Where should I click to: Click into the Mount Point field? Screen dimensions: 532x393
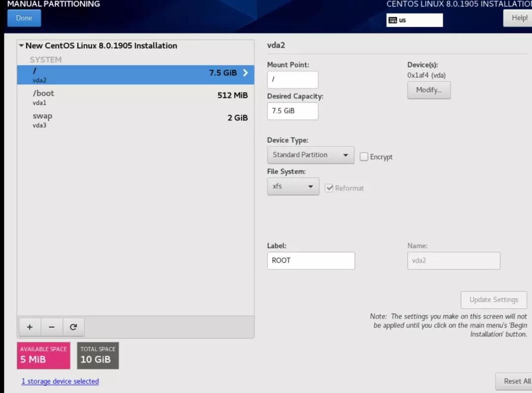[293, 80]
